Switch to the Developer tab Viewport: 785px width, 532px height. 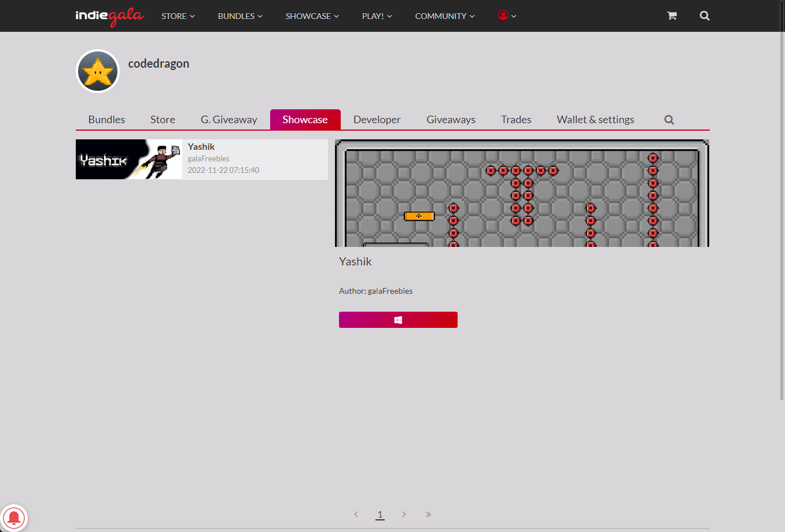click(377, 120)
